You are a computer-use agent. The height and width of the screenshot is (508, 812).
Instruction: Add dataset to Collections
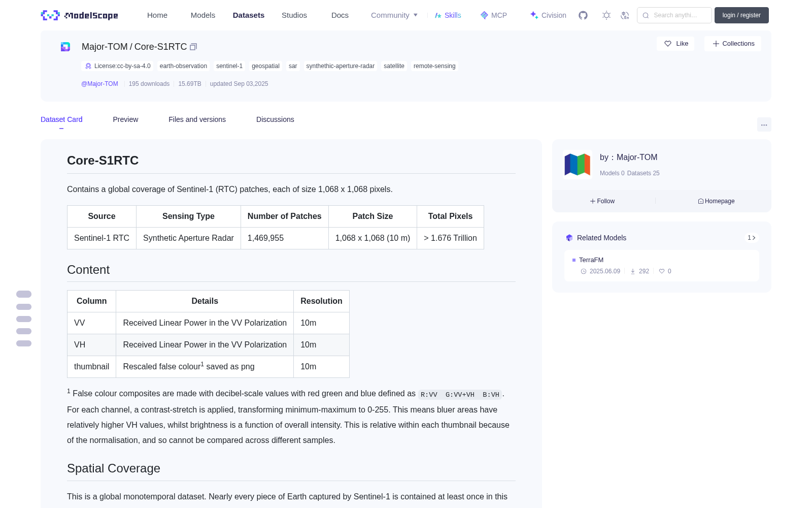point(733,44)
